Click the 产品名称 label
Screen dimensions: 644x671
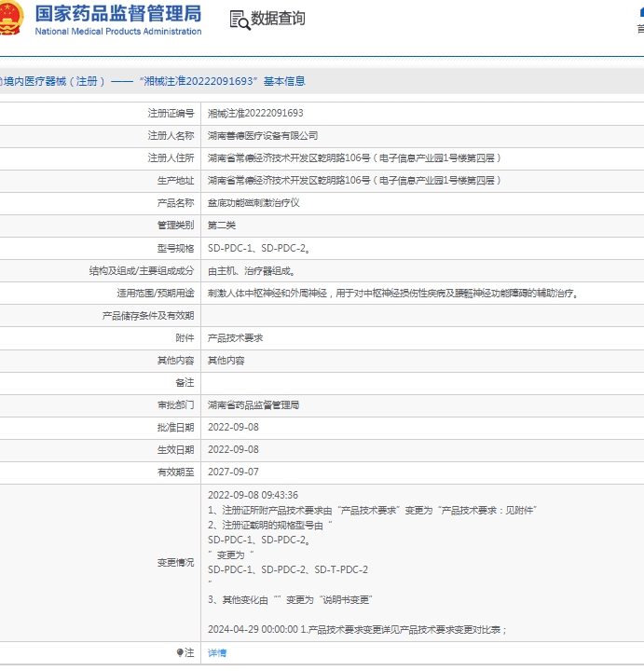point(175,203)
